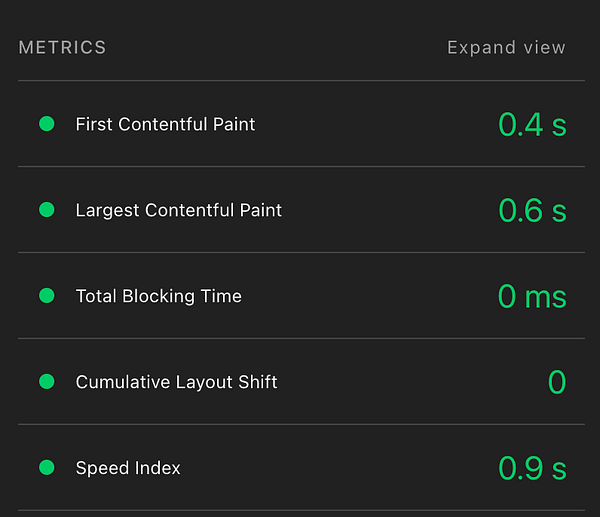Select the First Contentful Paint label

coord(165,124)
